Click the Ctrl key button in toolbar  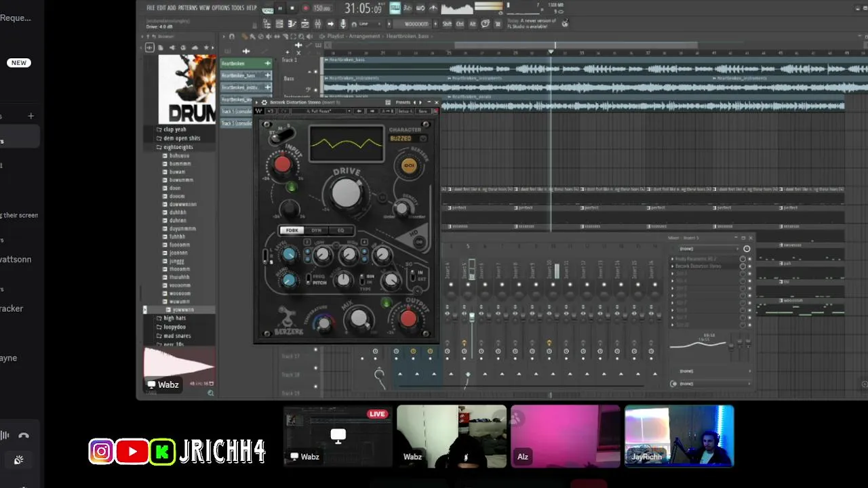[460, 24]
